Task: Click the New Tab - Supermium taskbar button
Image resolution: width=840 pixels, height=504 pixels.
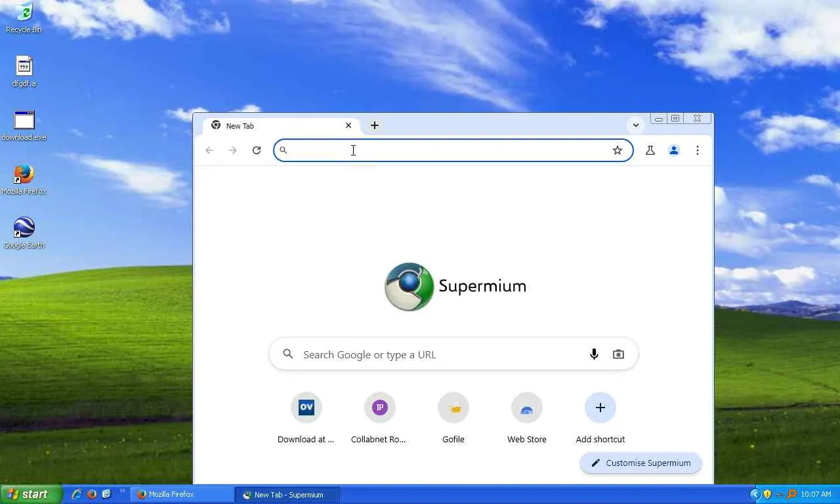Action: [x=288, y=495]
